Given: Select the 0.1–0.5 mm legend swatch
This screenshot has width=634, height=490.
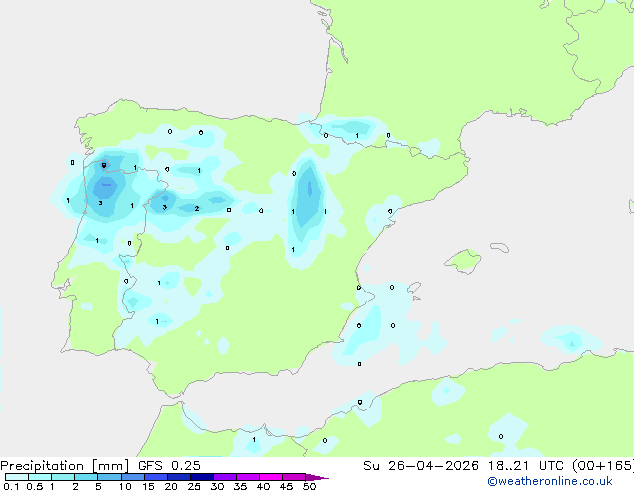Looking at the screenshot, I should pos(17,477).
